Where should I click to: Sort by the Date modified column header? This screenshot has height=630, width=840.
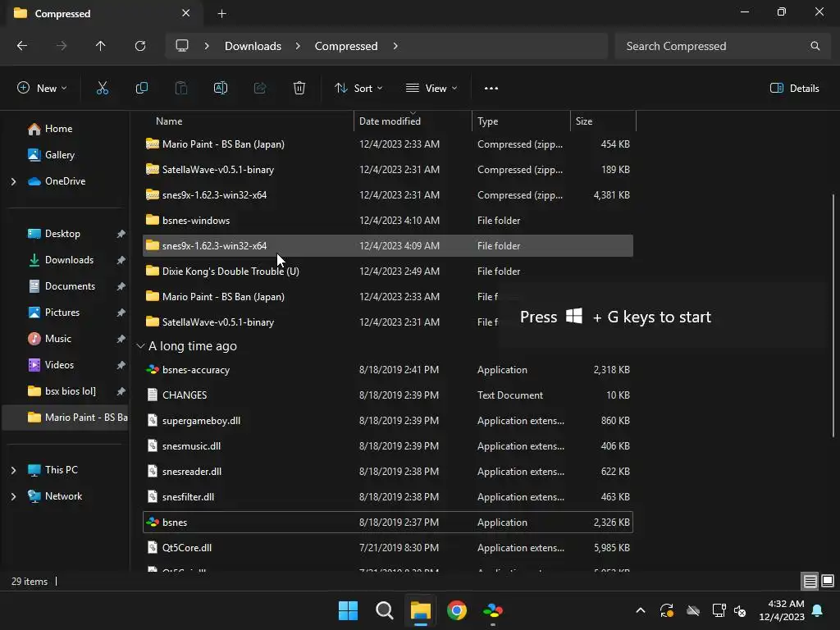click(413, 121)
